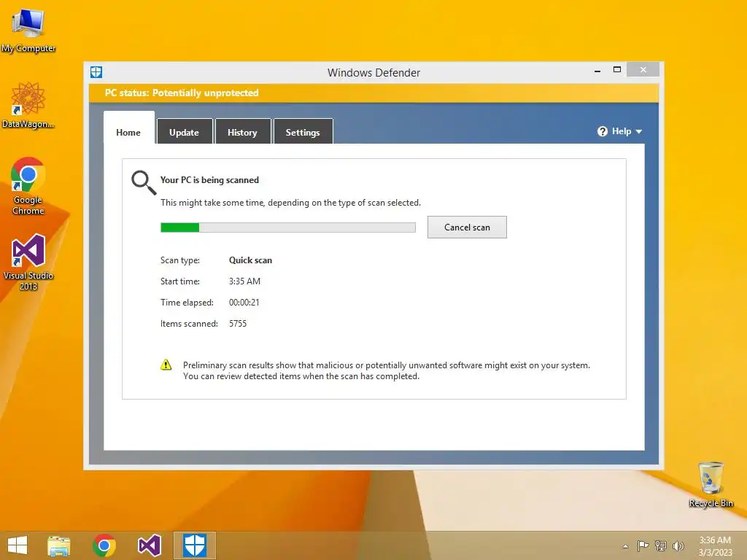Click the items scanned '5755' value

[x=238, y=323]
